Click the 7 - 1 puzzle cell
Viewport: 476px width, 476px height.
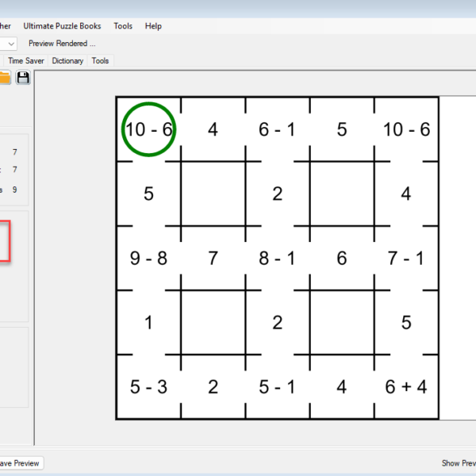[x=406, y=259]
